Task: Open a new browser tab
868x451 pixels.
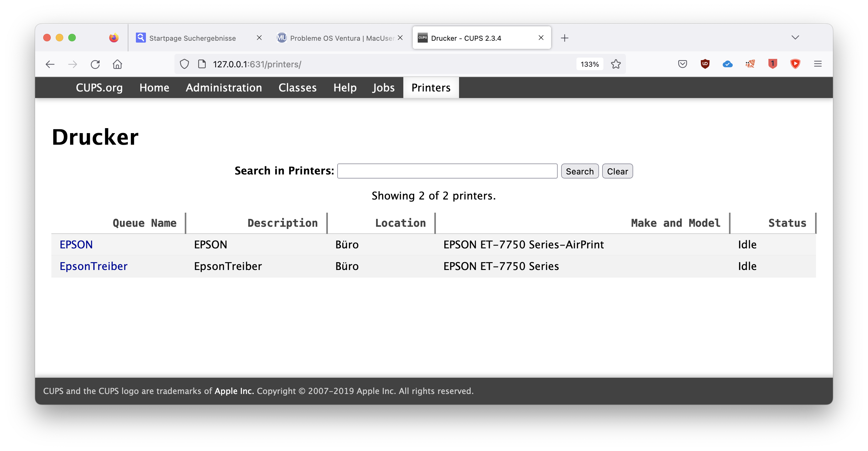Action: (564, 38)
